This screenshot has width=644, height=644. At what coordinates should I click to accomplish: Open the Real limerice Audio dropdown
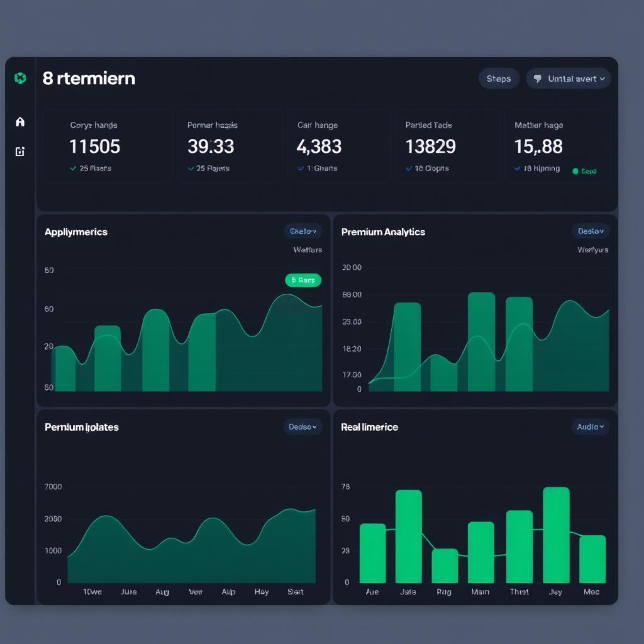591,427
